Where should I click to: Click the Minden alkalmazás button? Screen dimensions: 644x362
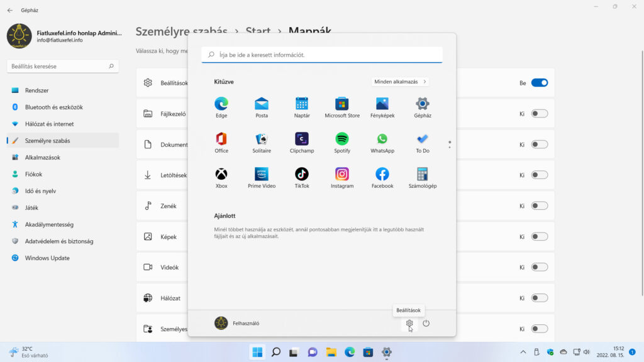(400, 82)
